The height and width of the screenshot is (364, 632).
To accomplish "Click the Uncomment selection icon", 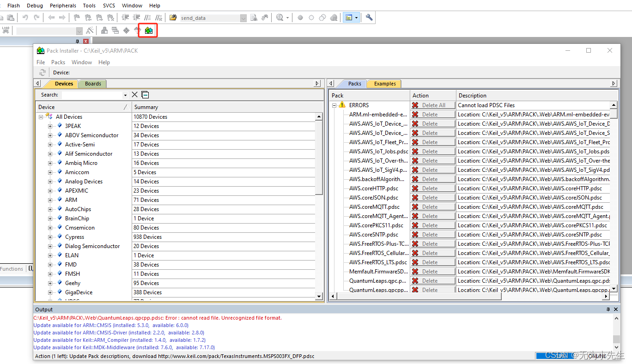I will (158, 18).
